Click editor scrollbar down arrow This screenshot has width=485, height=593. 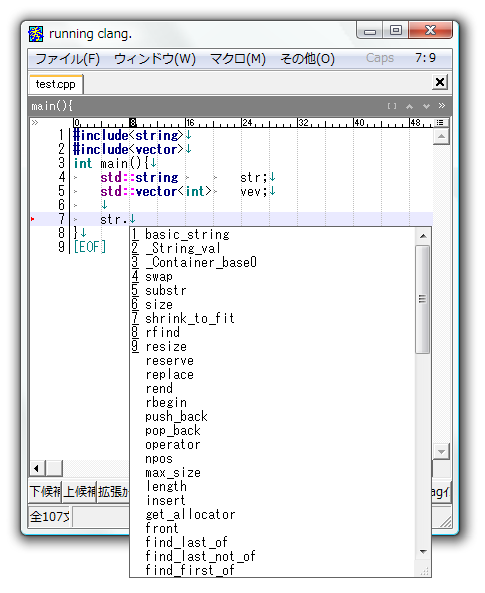click(x=441, y=451)
